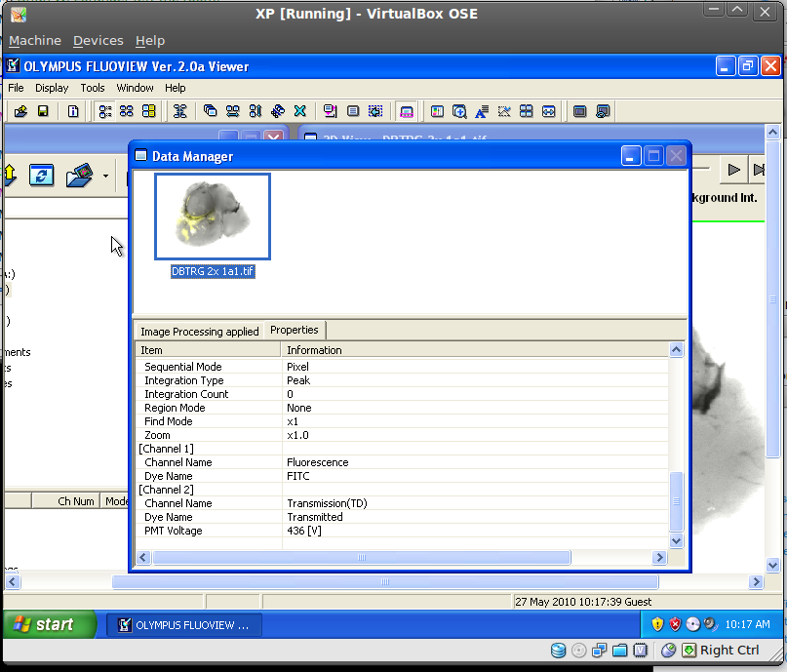Screen dimensions: 787x672
Task: Click the magnifier zoom toolbar icon
Action: point(459,111)
